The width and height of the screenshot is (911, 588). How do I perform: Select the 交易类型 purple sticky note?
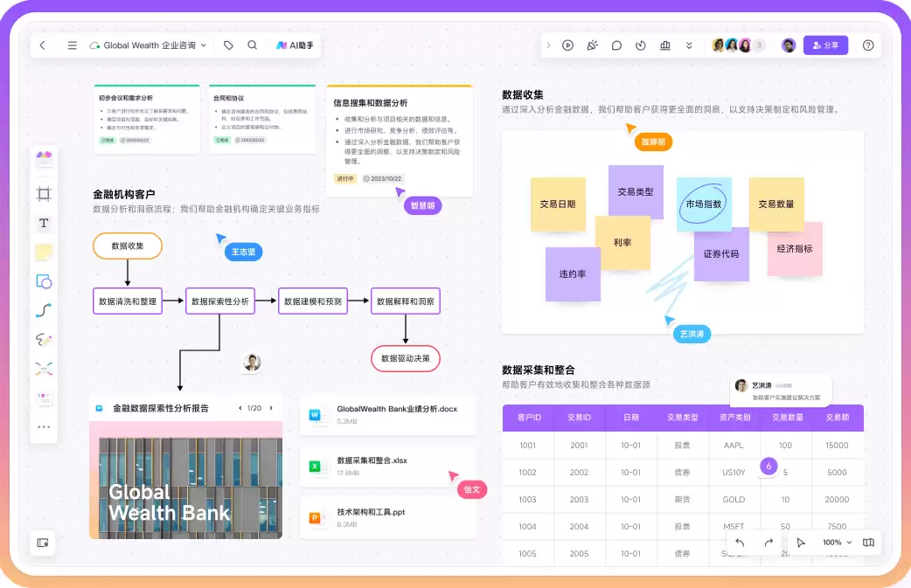pos(636,191)
